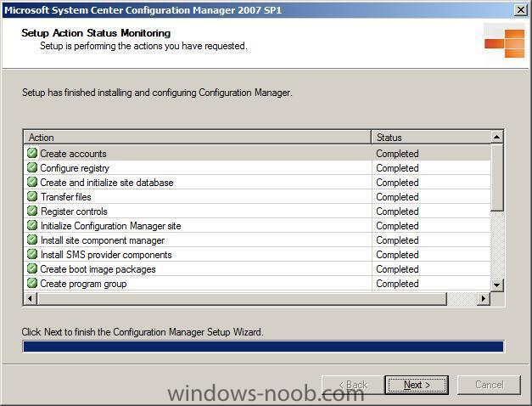Screen dimensions: 532x406
Task: Select the Install SMS provider components row
Action: click(x=258, y=255)
